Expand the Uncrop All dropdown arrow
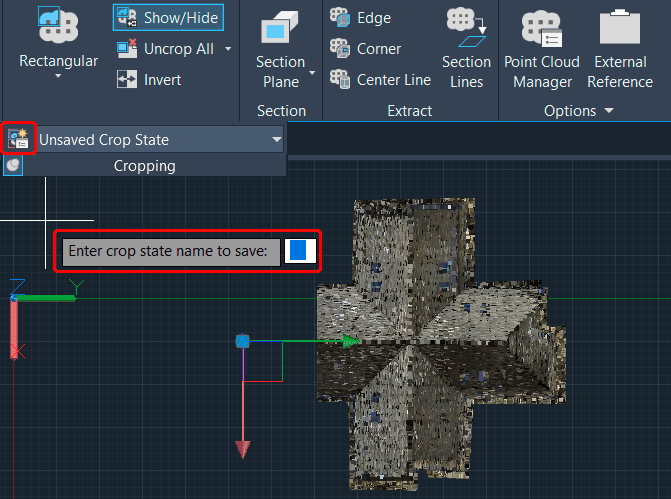 (x=228, y=49)
